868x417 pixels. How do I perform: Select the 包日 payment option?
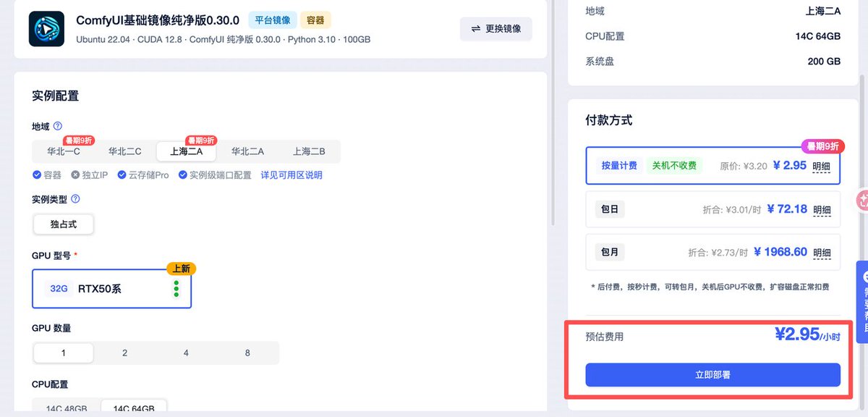(x=712, y=210)
